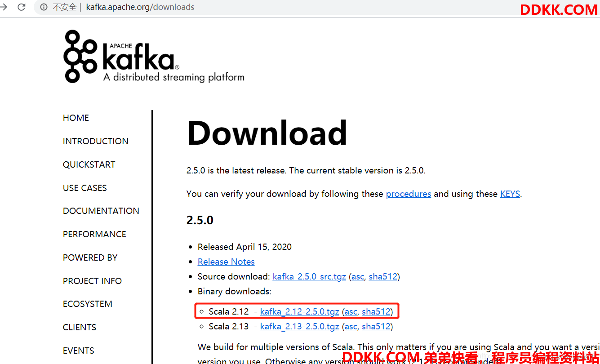Click the text 'Released April 15, 2020'
The image size is (600, 364).
[x=244, y=247]
